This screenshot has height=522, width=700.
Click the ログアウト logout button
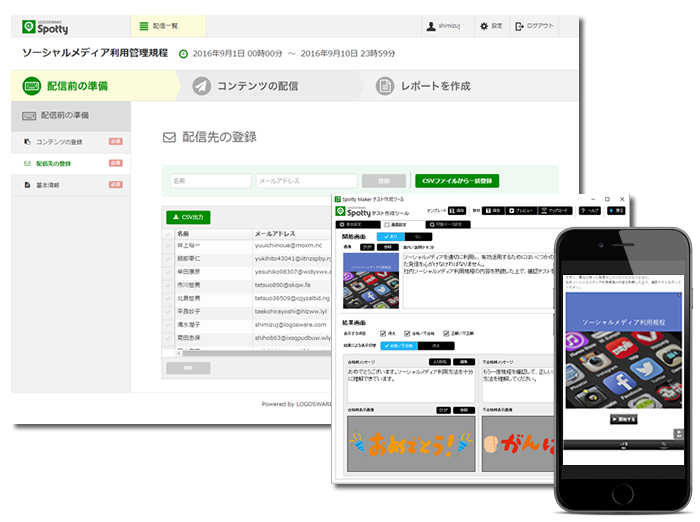(x=534, y=26)
